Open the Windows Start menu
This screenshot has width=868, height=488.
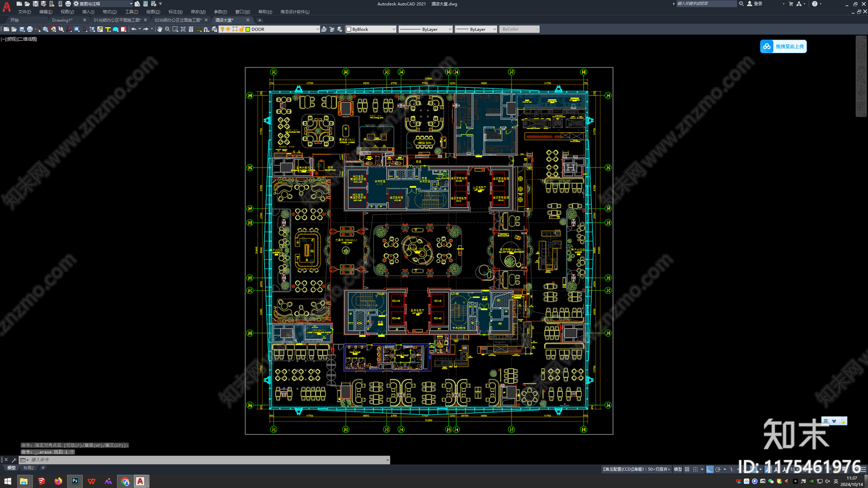pyautogui.click(x=8, y=481)
